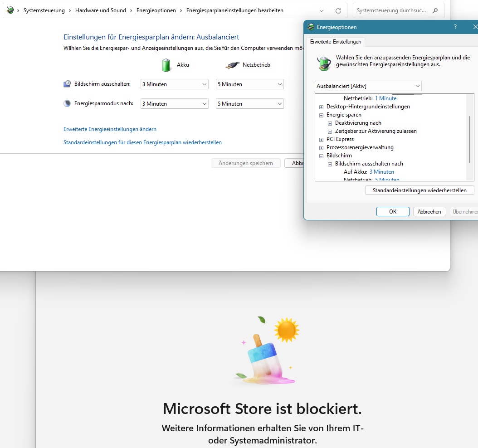Click the melting popsicle illustration in Microsoft Store
This screenshot has height=448, width=478.
(x=267, y=351)
